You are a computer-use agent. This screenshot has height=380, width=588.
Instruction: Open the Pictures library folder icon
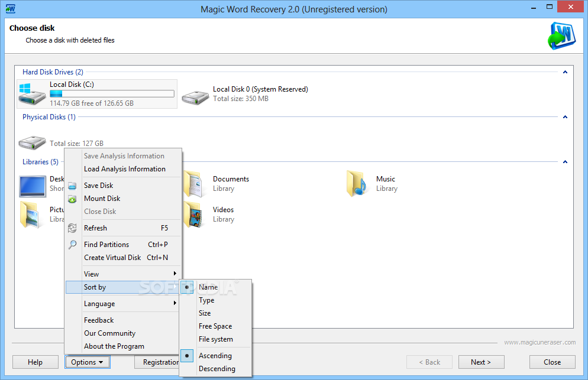tap(30, 215)
